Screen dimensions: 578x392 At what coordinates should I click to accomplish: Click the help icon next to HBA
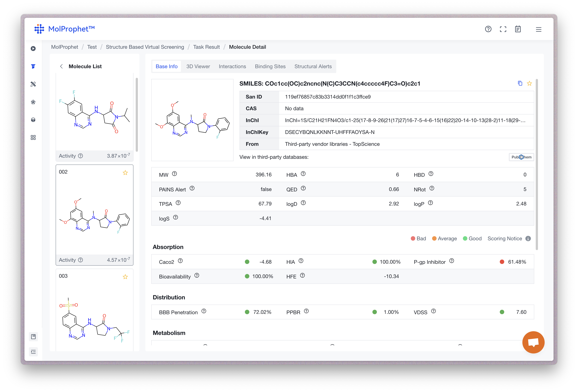click(303, 174)
